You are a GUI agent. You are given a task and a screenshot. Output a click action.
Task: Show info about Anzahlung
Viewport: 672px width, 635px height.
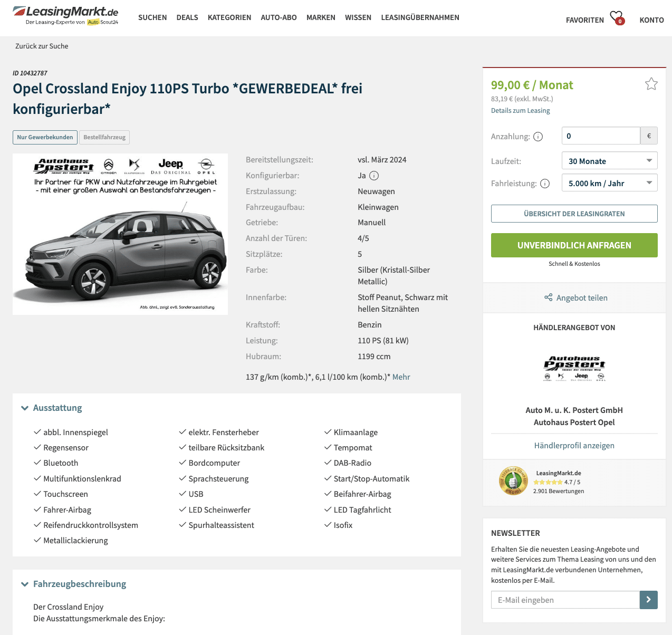pyautogui.click(x=538, y=137)
